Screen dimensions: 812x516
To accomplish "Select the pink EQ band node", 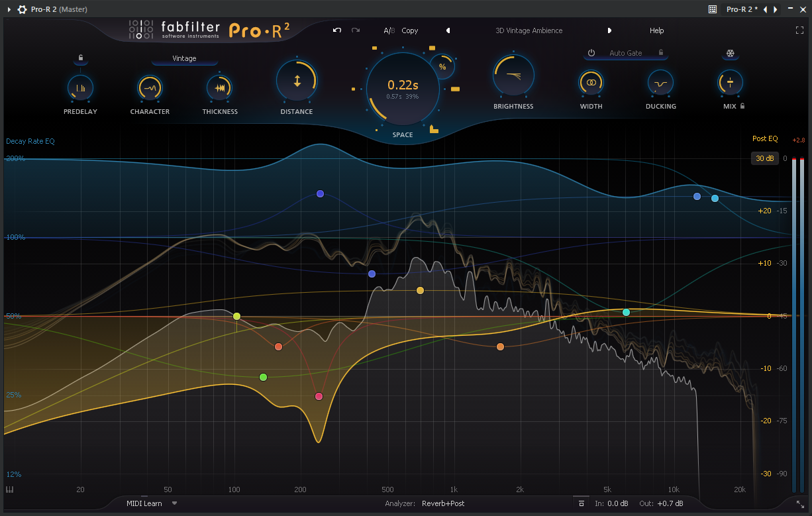I will click(x=319, y=396).
